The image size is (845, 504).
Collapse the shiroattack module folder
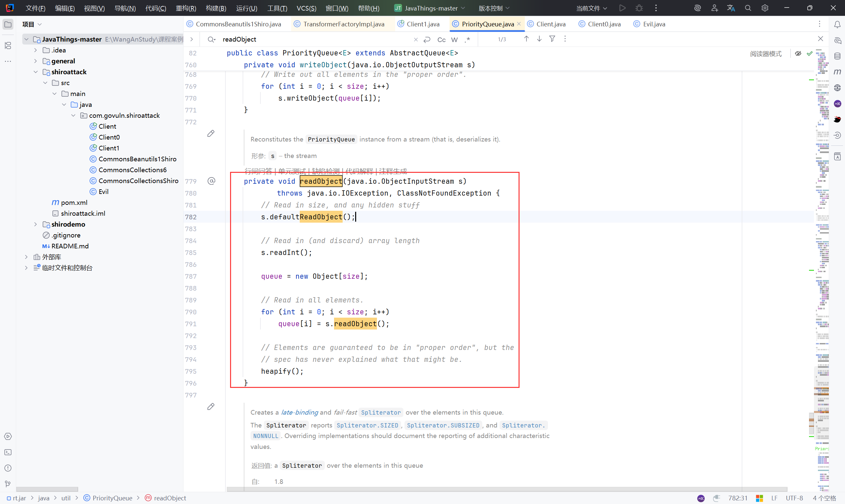(x=36, y=72)
